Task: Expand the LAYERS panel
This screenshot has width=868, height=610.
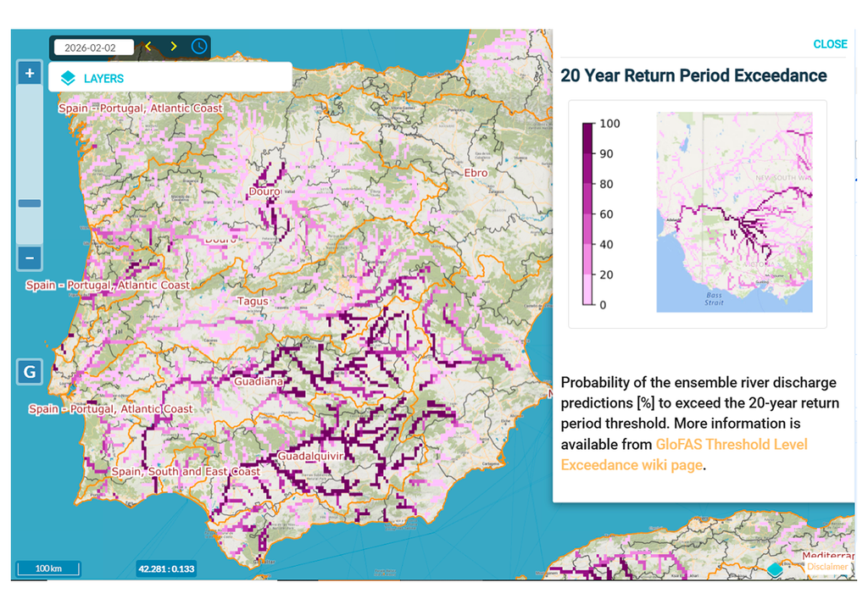Action: pos(103,78)
